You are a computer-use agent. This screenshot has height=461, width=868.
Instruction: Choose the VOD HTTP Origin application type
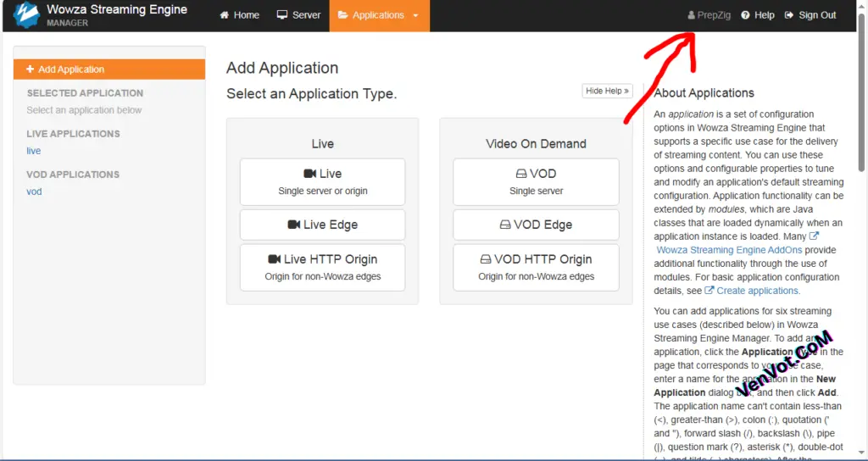click(x=536, y=267)
